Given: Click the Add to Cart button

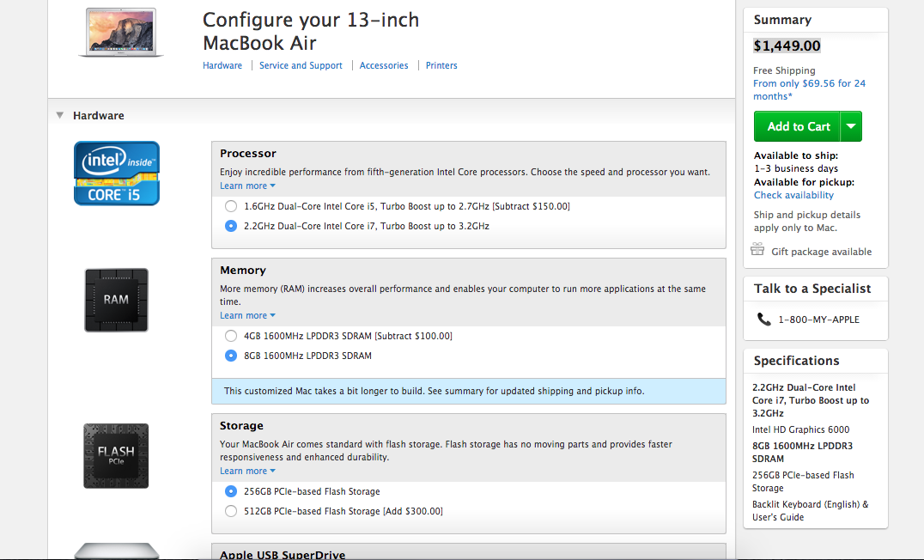Looking at the screenshot, I should point(797,126).
